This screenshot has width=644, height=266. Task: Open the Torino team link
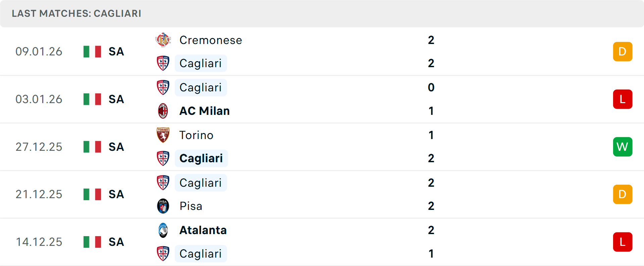196,135
